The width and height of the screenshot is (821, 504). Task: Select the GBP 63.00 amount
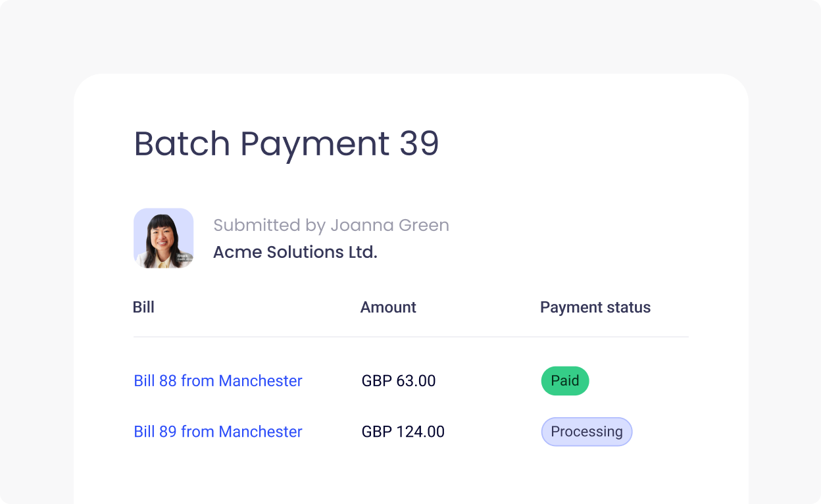tap(399, 381)
